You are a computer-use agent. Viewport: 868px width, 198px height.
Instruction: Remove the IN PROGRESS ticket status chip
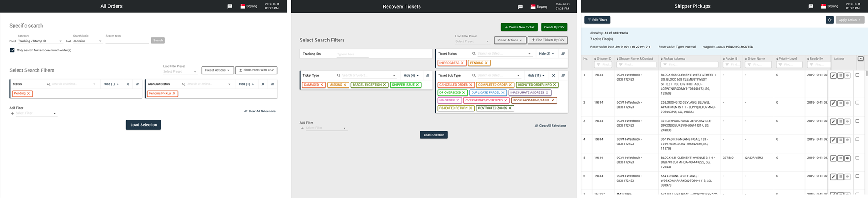462,63
